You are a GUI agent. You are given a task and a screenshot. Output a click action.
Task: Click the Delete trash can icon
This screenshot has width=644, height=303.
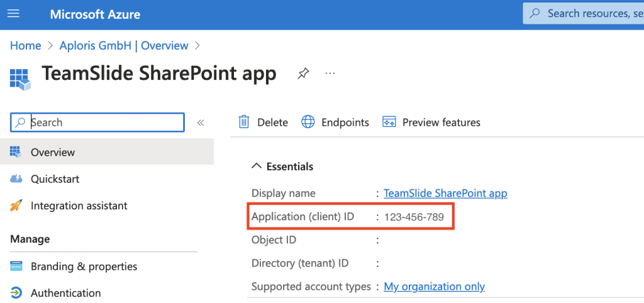(x=244, y=122)
